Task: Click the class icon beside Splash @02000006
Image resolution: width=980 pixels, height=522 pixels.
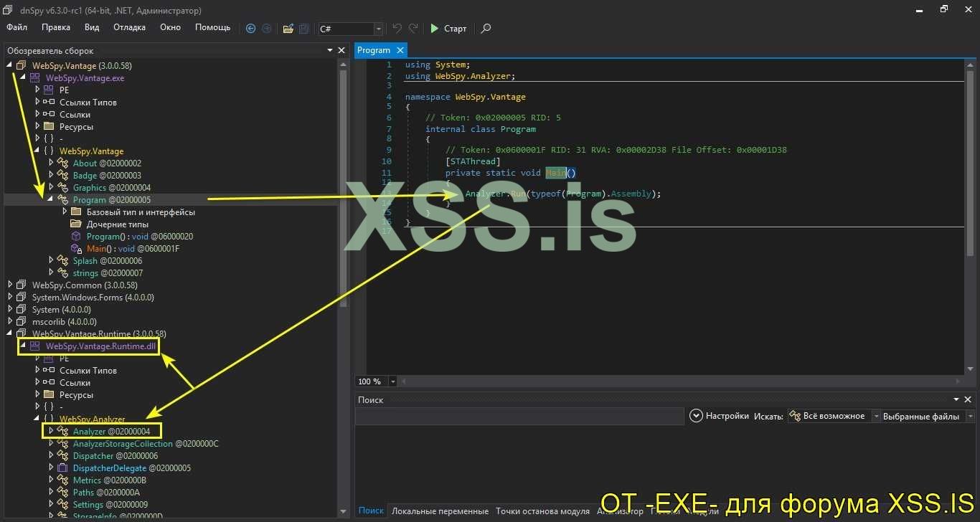Action: (62, 261)
